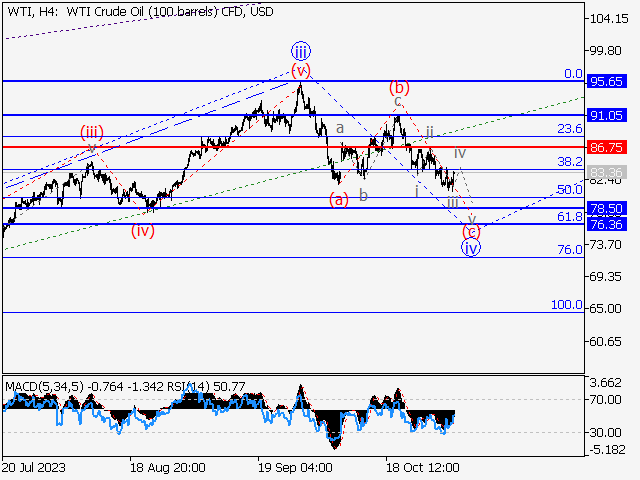Click the blue price label 91.05
Screen dimensions: 640x480
[607, 116]
